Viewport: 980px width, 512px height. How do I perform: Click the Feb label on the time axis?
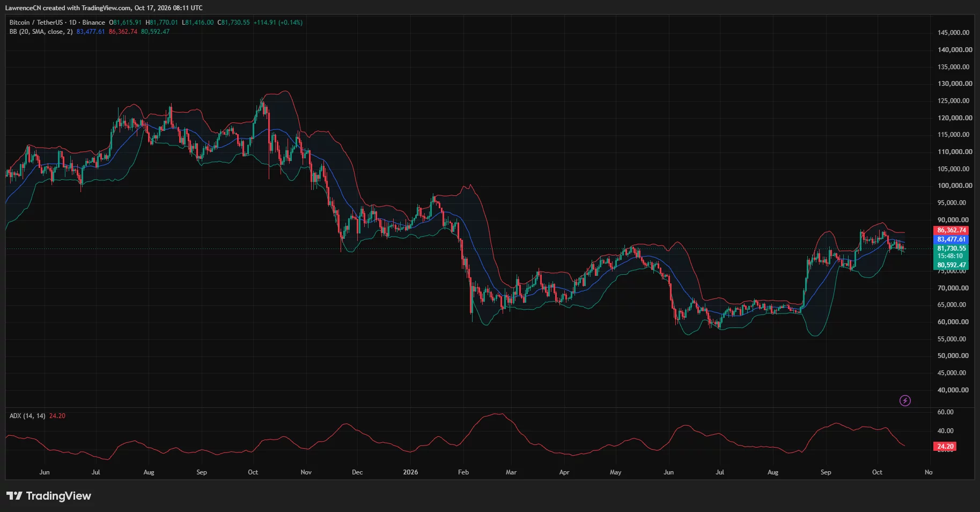point(463,472)
